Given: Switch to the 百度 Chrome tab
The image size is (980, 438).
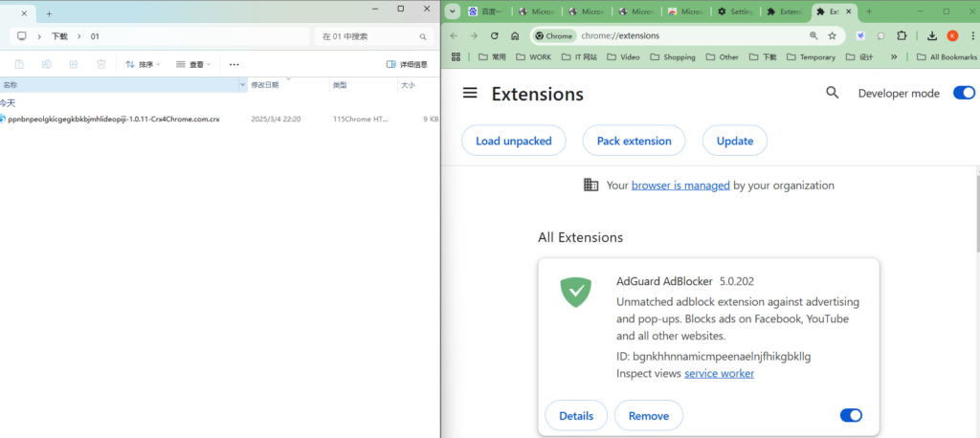Looking at the screenshot, I should pyautogui.click(x=485, y=11).
